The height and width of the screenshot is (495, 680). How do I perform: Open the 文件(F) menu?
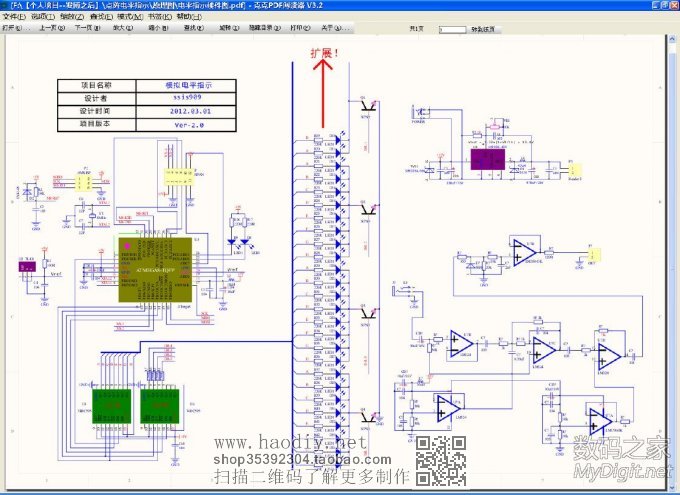pyautogui.click(x=14, y=18)
